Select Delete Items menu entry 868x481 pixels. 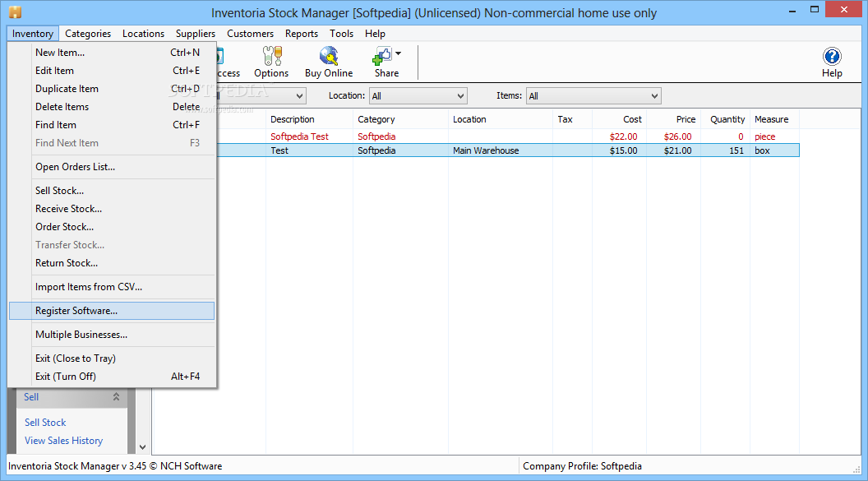112,107
